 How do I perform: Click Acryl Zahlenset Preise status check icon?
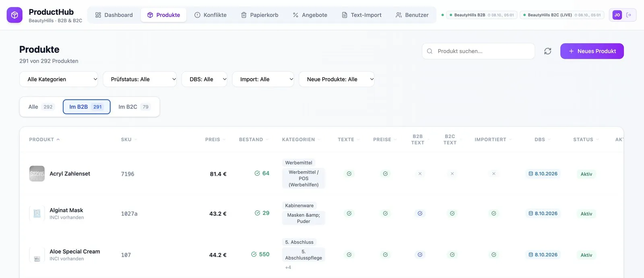click(x=385, y=174)
